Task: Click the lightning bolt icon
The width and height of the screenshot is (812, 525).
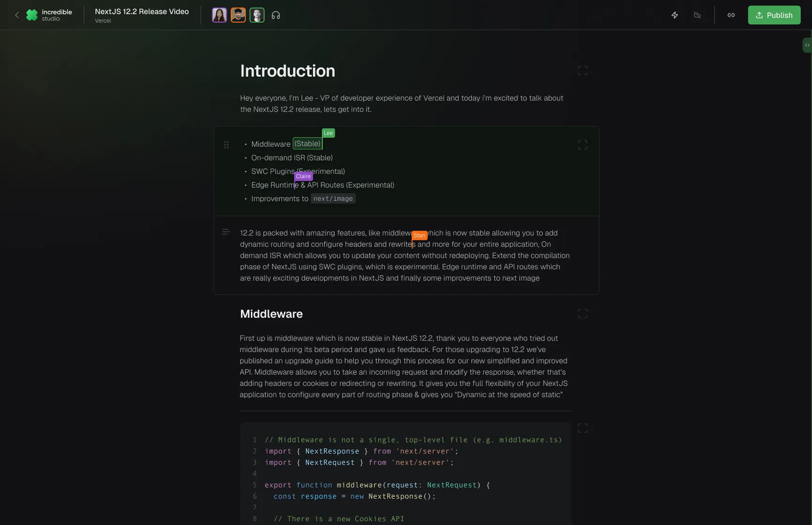Action: [x=675, y=15]
